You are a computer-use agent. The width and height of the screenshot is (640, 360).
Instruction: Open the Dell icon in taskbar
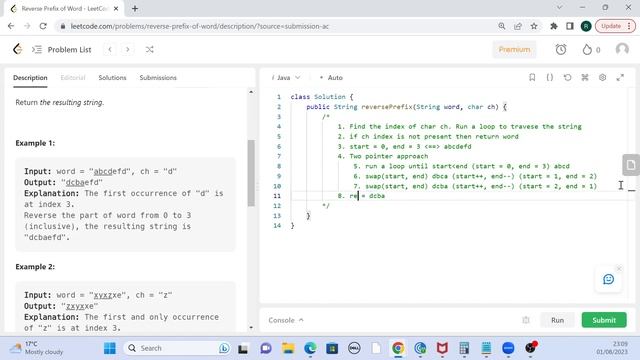click(354, 348)
